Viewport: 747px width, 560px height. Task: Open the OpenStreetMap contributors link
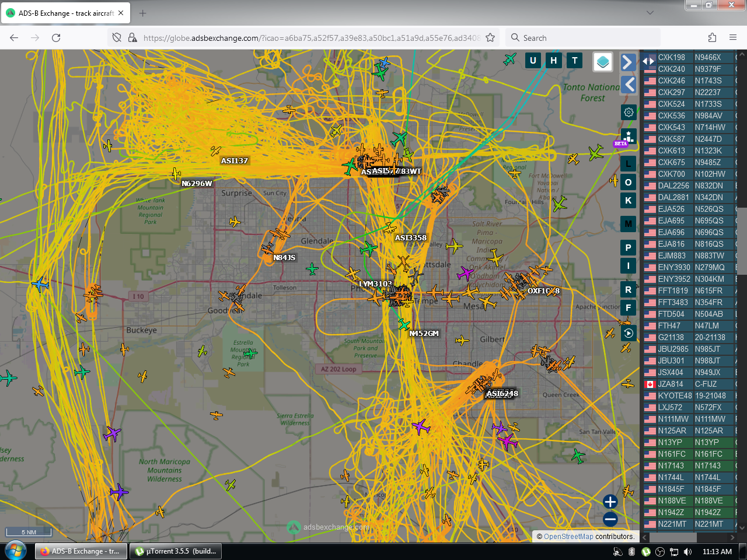tap(568, 537)
